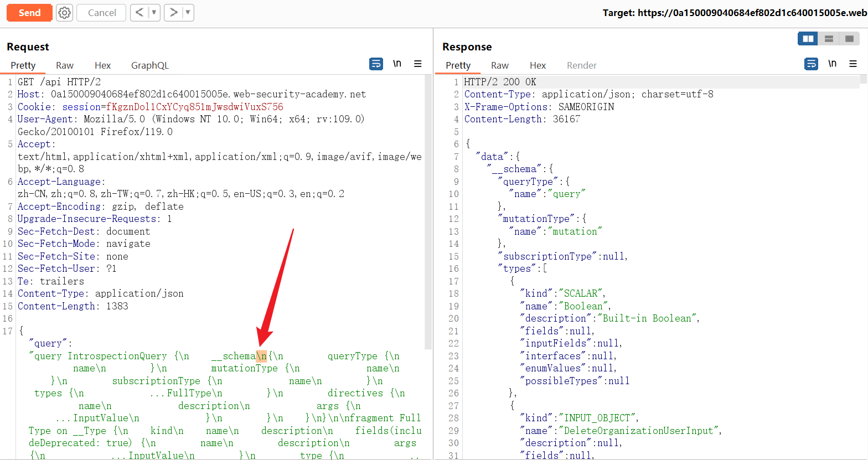The width and height of the screenshot is (868, 460).
Task: Open the Request panel hamburger menu
Action: click(x=418, y=64)
